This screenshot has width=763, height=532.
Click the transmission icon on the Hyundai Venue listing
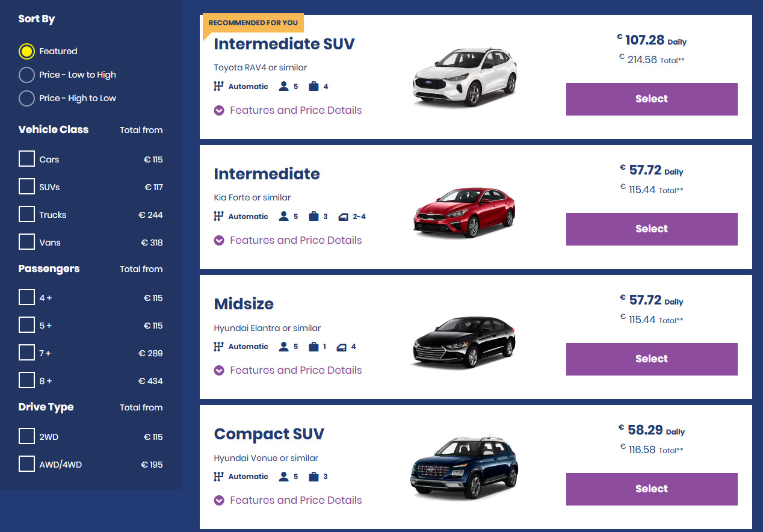pyautogui.click(x=218, y=477)
